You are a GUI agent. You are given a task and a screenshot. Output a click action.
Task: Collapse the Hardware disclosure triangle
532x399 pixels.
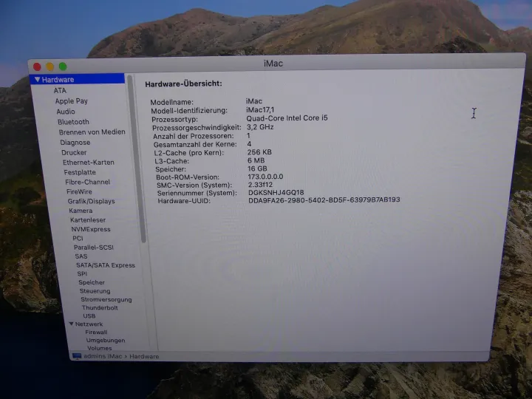(38, 79)
